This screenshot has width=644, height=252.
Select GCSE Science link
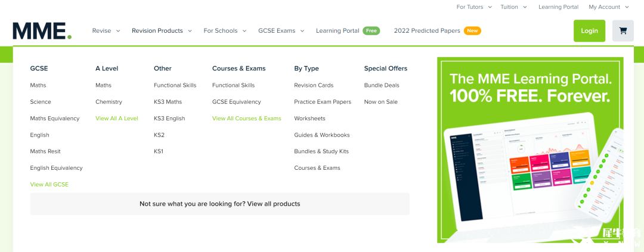click(41, 102)
